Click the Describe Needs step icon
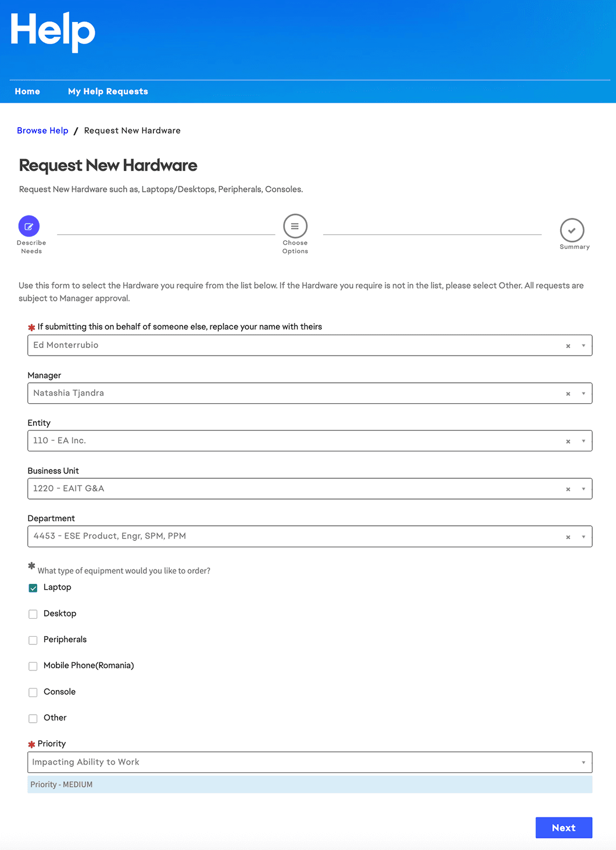Screen dimensions: 616x850 point(29,226)
